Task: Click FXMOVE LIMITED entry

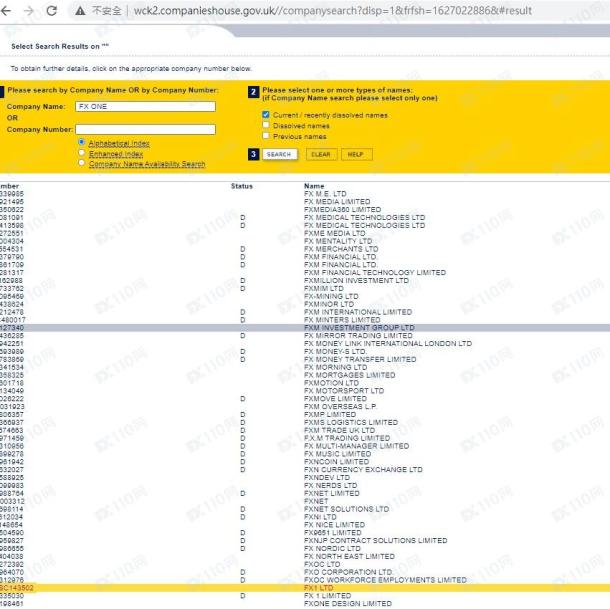Action: click(x=335, y=399)
